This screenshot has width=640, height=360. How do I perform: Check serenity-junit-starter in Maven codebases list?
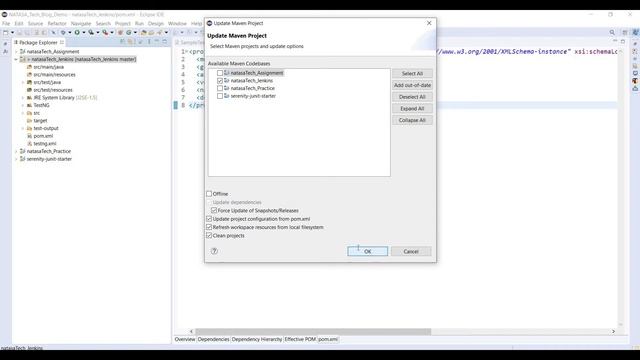click(220, 96)
